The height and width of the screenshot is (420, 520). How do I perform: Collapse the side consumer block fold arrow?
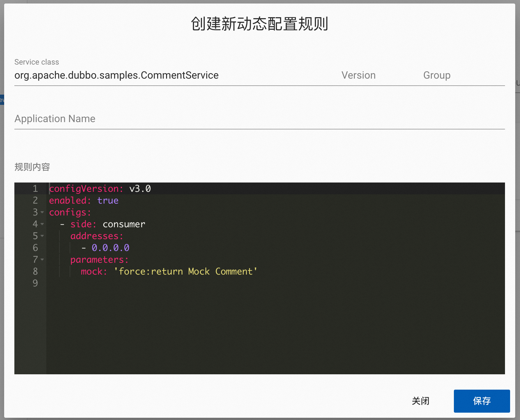click(42, 224)
